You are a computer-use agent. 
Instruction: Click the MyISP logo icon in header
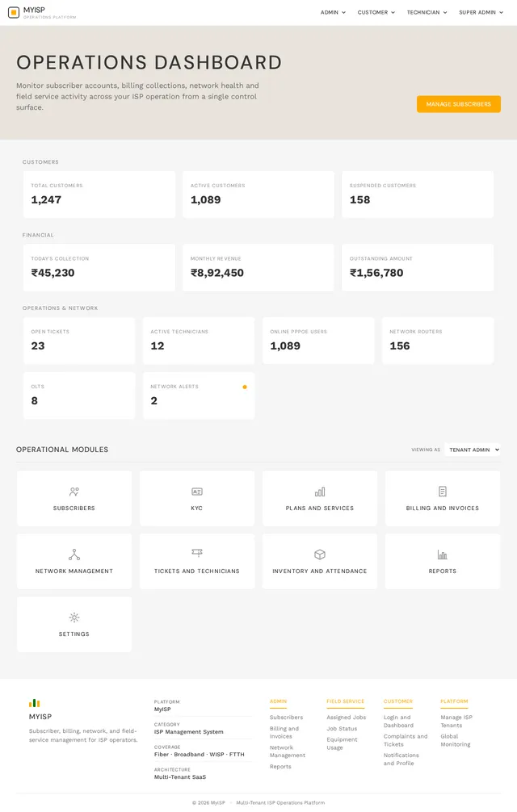pos(14,12)
